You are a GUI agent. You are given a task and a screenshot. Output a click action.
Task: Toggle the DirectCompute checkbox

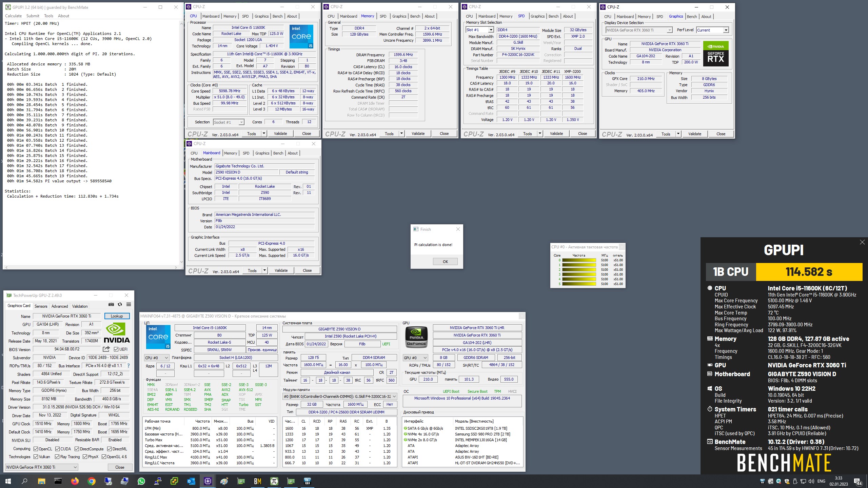click(77, 449)
